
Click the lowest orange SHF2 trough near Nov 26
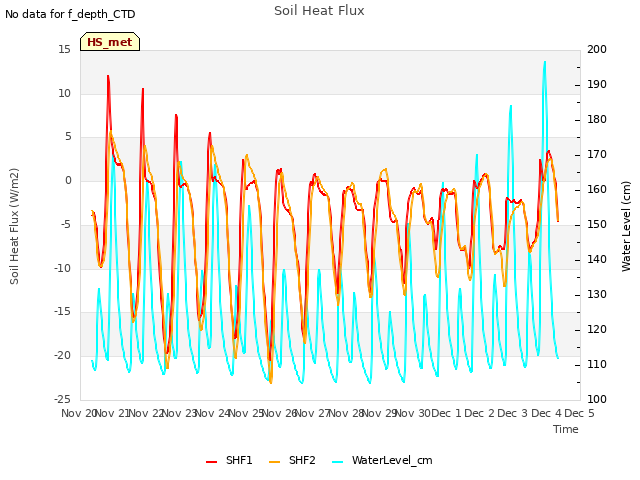coord(271,382)
